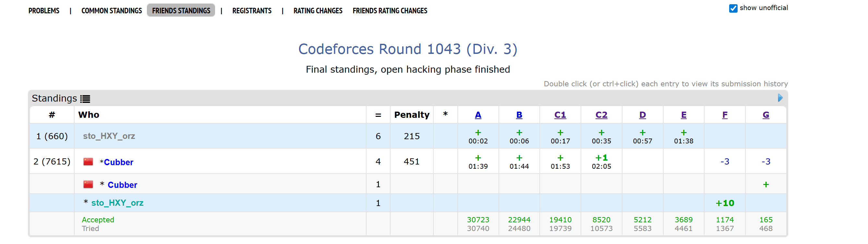Click the China flag in Cubber unofficial row
The image size is (868, 244).
(x=88, y=184)
